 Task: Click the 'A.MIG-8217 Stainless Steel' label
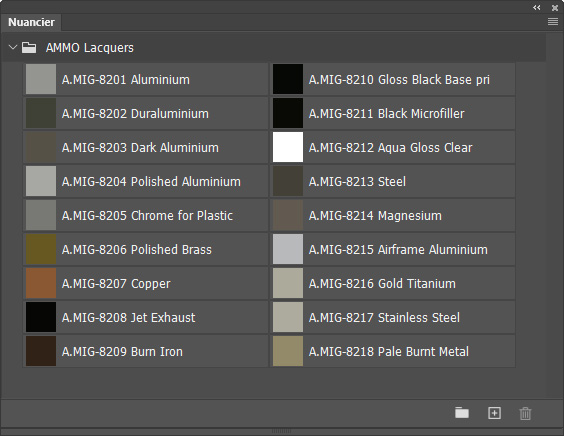click(384, 318)
